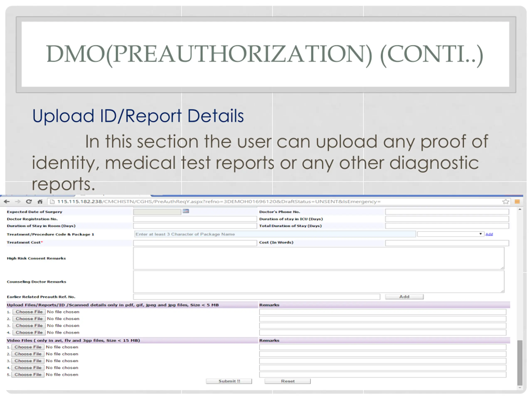Click the Submit !! button
Viewport: 532px width, 399px height.
(x=229, y=381)
